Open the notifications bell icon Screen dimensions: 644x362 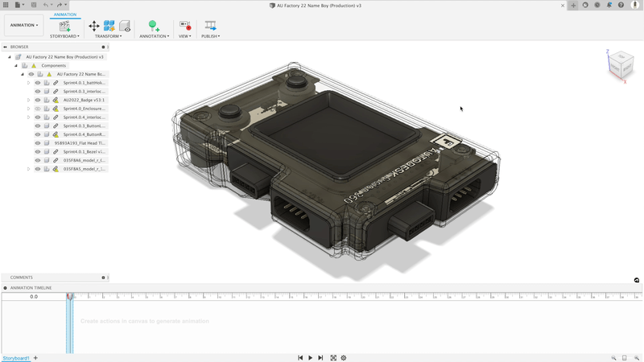tap(609, 5)
